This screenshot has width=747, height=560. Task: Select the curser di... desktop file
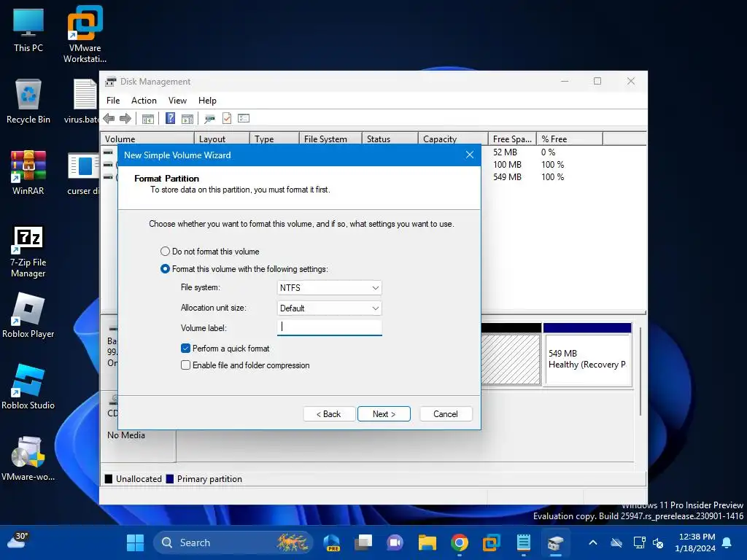pyautogui.click(x=83, y=172)
